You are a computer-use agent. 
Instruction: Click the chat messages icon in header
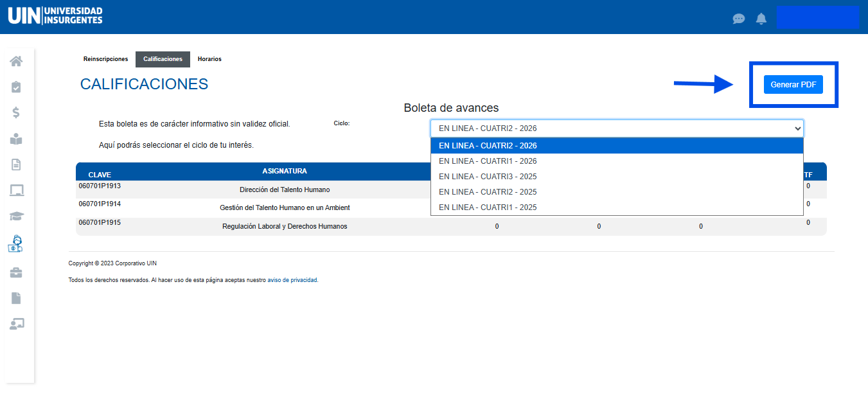739,19
